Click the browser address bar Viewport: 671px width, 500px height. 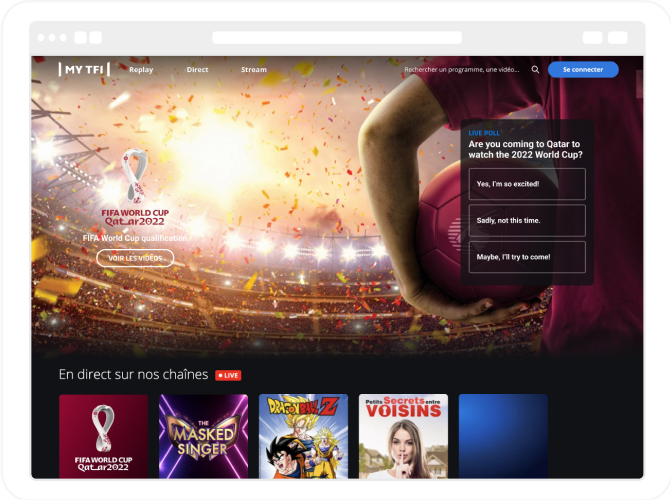[337, 38]
